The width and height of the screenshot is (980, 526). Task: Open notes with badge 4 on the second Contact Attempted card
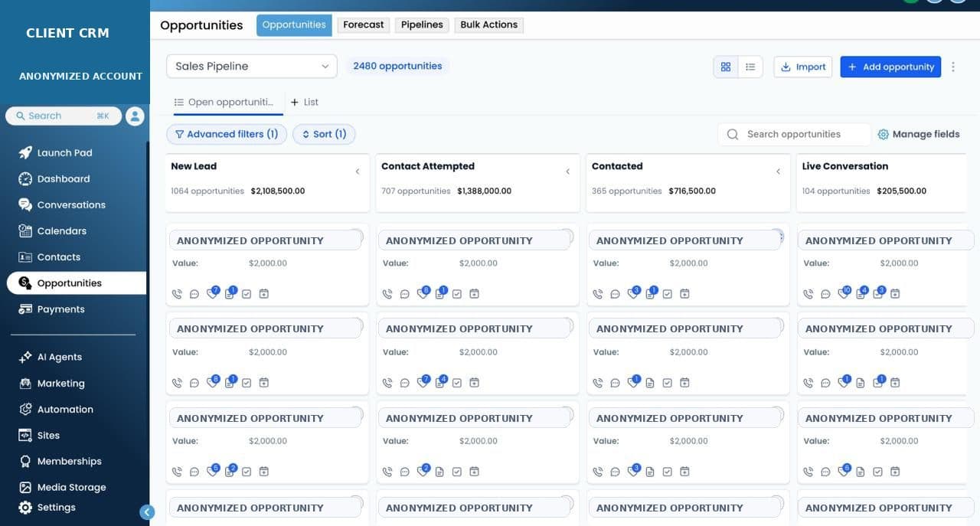(x=440, y=382)
